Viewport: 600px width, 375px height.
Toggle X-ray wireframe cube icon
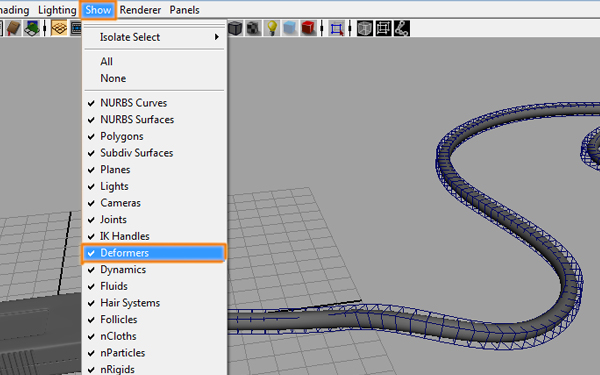365,28
